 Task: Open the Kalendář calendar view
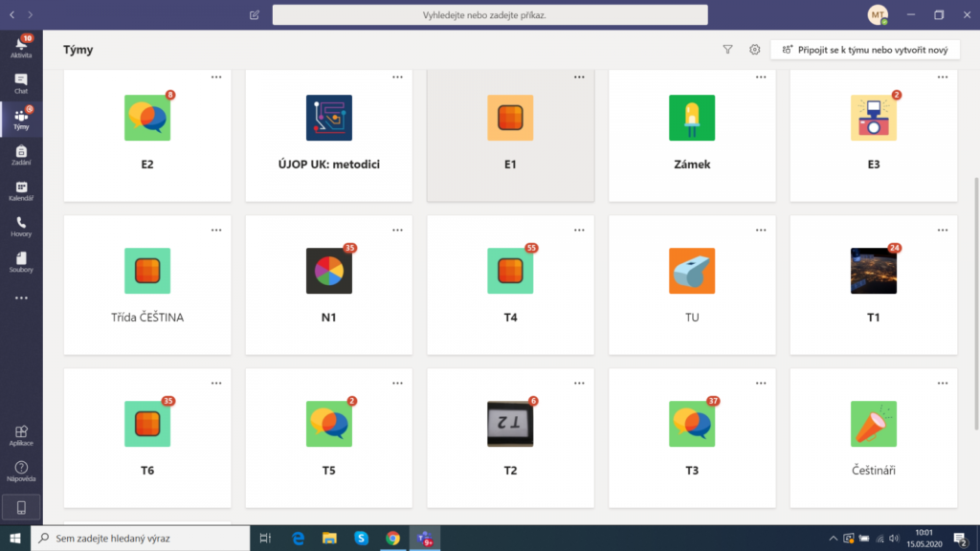(x=21, y=190)
